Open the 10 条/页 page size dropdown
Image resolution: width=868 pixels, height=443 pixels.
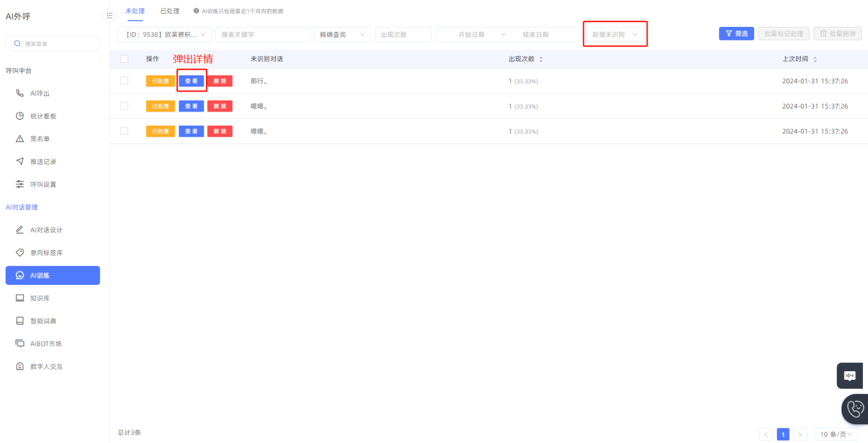[x=835, y=434]
